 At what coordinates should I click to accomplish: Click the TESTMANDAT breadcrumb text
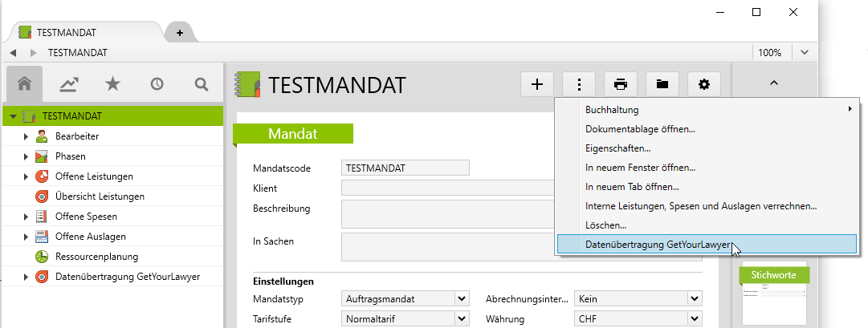pyautogui.click(x=78, y=53)
